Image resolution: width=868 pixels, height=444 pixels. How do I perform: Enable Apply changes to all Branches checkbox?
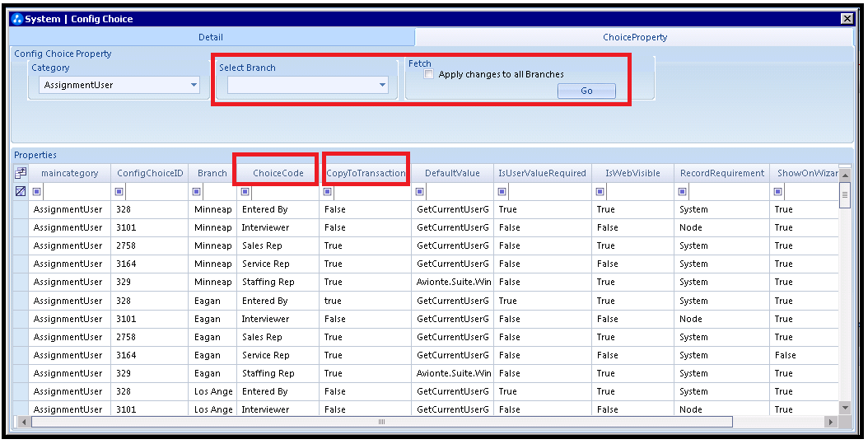(428, 74)
